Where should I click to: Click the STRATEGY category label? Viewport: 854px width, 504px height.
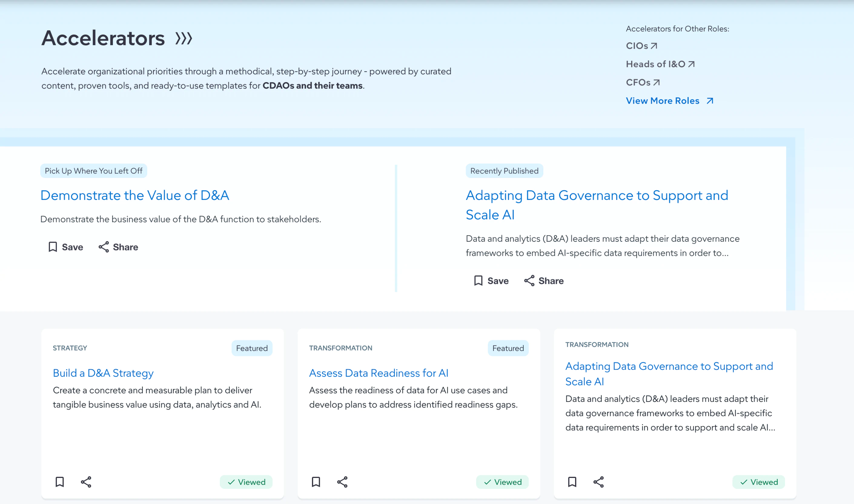[x=70, y=348]
